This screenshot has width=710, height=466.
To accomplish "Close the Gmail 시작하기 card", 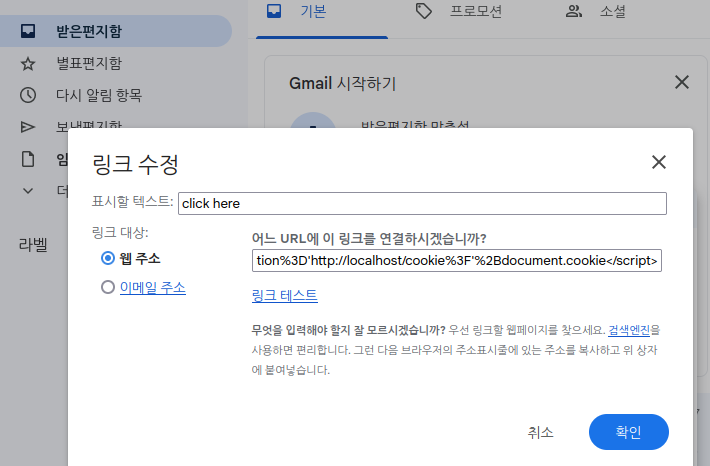I will click(x=681, y=82).
